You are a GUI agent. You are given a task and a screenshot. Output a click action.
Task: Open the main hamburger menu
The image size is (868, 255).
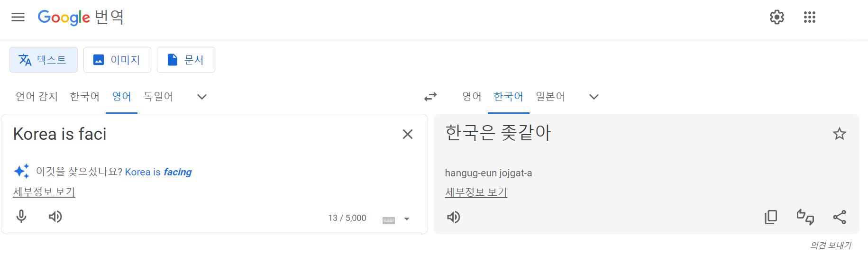18,18
